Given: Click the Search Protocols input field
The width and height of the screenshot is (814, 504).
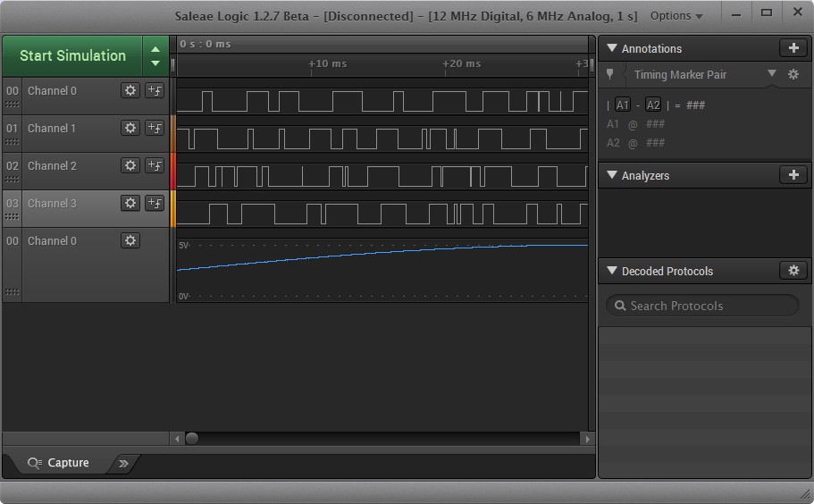Looking at the screenshot, I should tap(702, 306).
